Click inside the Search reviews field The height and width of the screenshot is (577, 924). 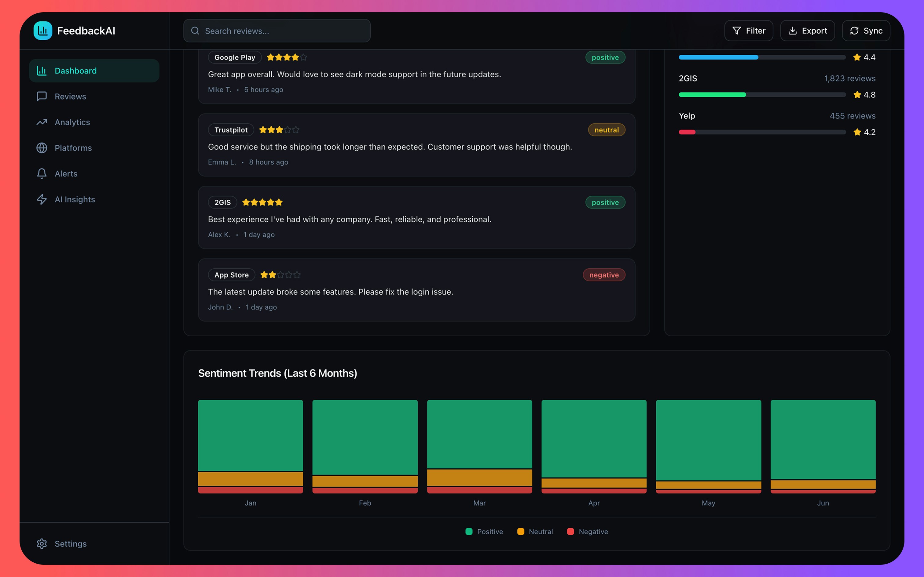tap(277, 31)
